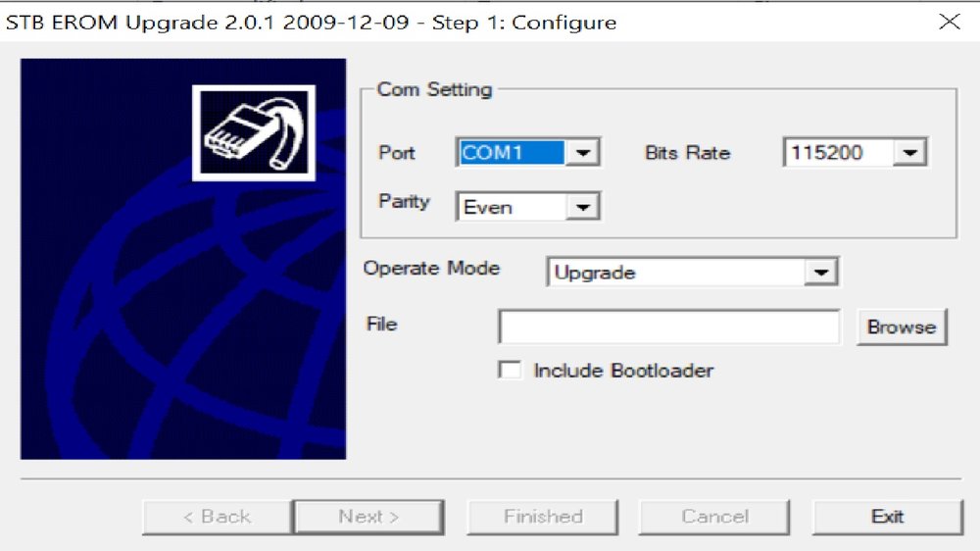Image resolution: width=980 pixels, height=551 pixels.
Task: Open the Parity dropdown set to Even
Action: 528,207
